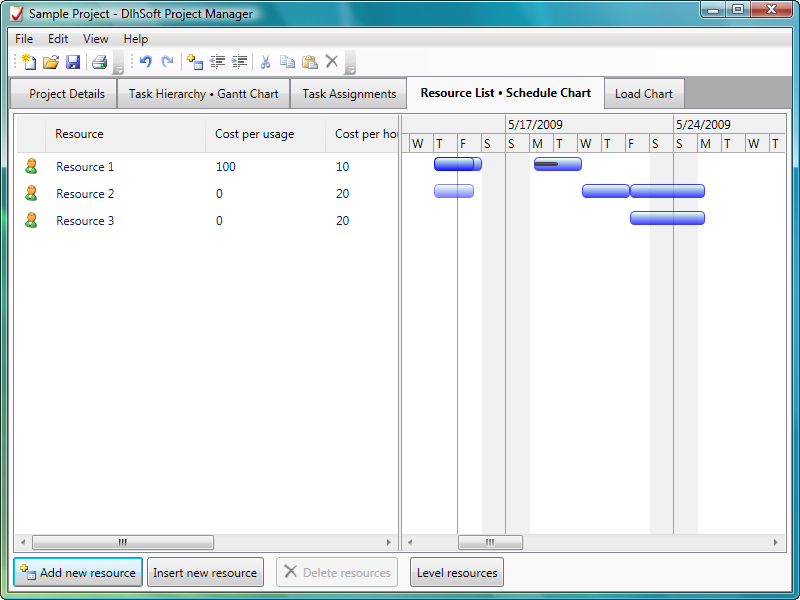This screenshot has width=800, height=600.
Task: Click the Paste clipboard icon
Action: (309, 62)
